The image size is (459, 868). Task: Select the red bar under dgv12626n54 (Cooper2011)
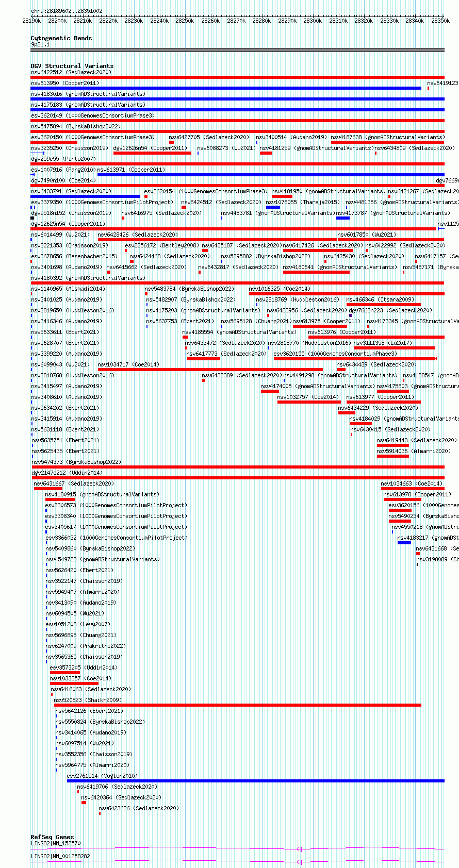point(152,153)
